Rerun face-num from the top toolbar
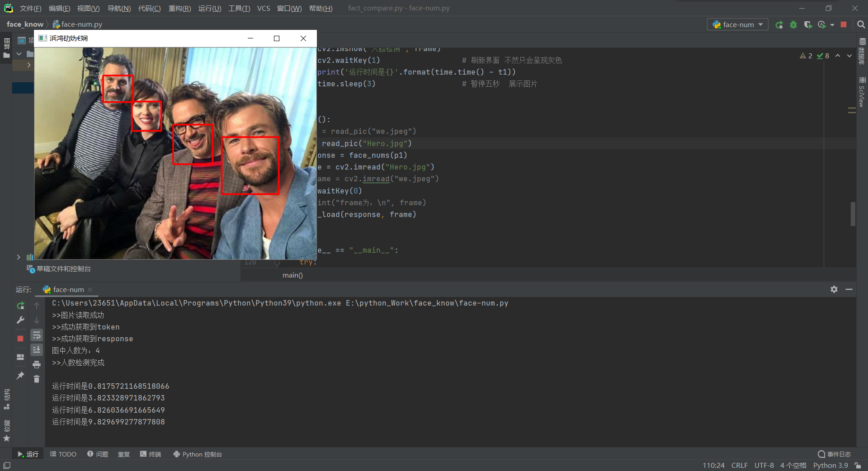868x471 pixels. [779, 24]
